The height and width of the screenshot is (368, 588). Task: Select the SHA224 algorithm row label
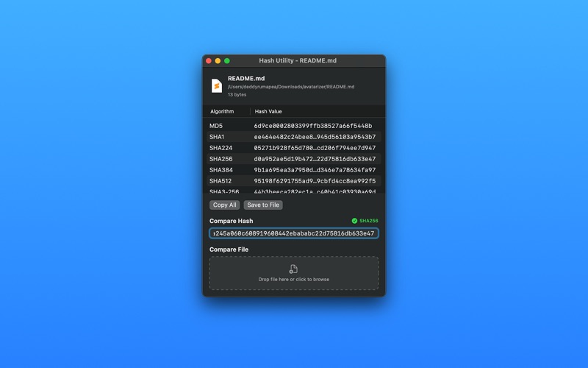(x=221, y=148)
